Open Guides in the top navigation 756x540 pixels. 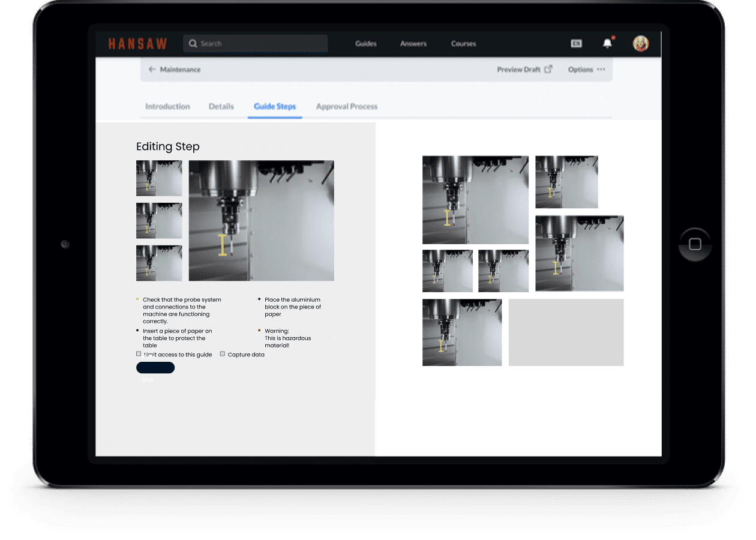(x=365, y=44)
